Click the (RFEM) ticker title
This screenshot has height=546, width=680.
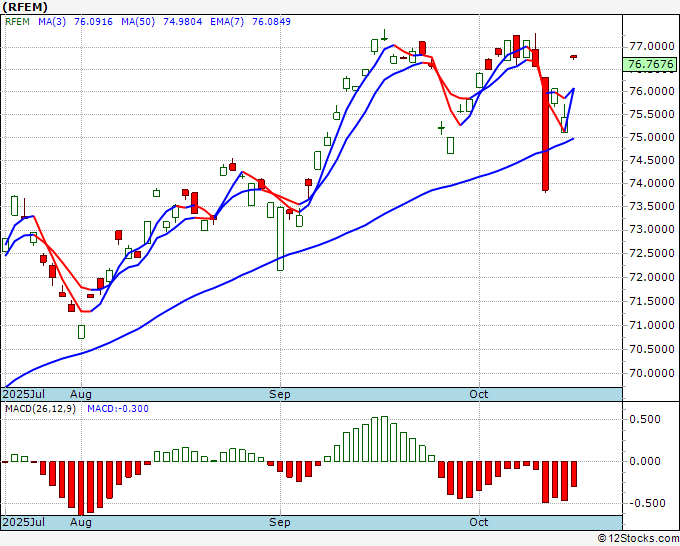click(x=25, y=7)
